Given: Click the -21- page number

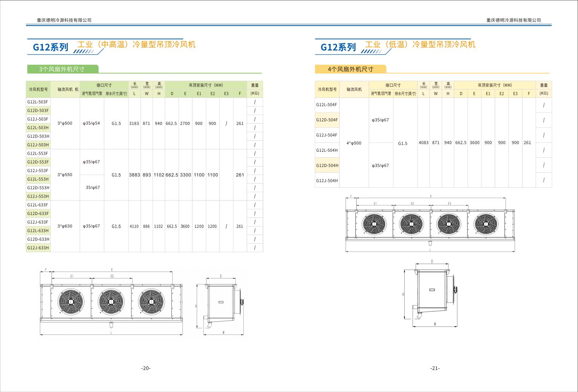Looking at the screenshot, I should (x=435, y=368).
